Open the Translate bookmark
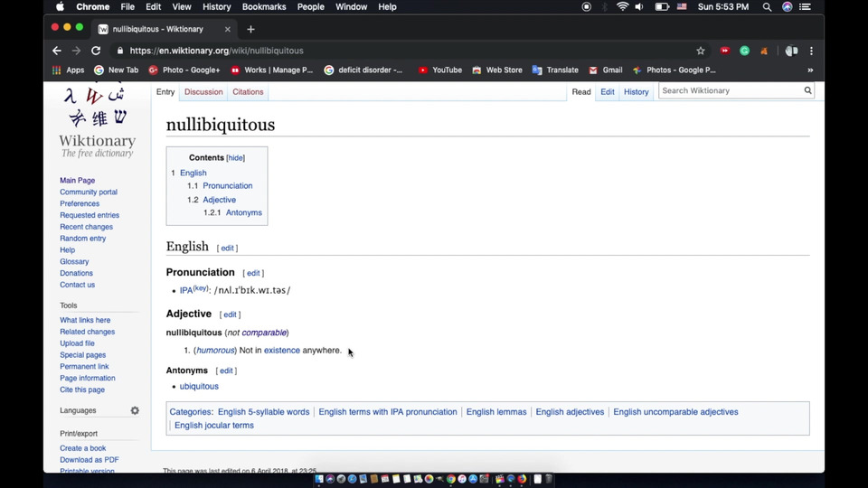 click(x=555, y=70)
